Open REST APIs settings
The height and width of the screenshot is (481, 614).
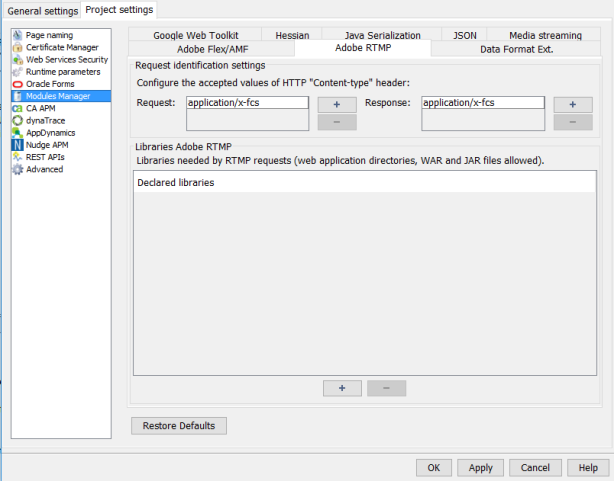click(x=45, y=157)
